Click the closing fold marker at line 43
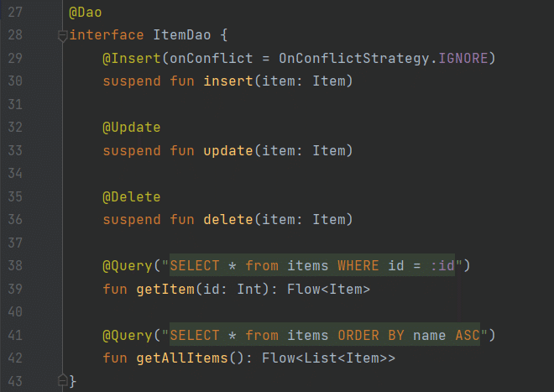Viewport: 554px width, 392px height. (x=63, y=379)
